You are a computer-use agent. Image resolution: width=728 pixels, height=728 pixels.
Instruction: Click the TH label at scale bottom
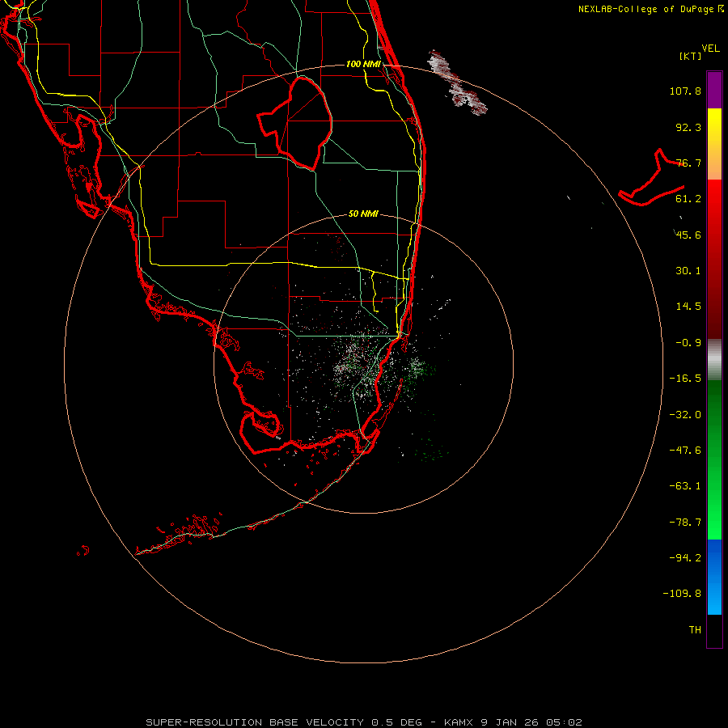[x=695, y=630]
